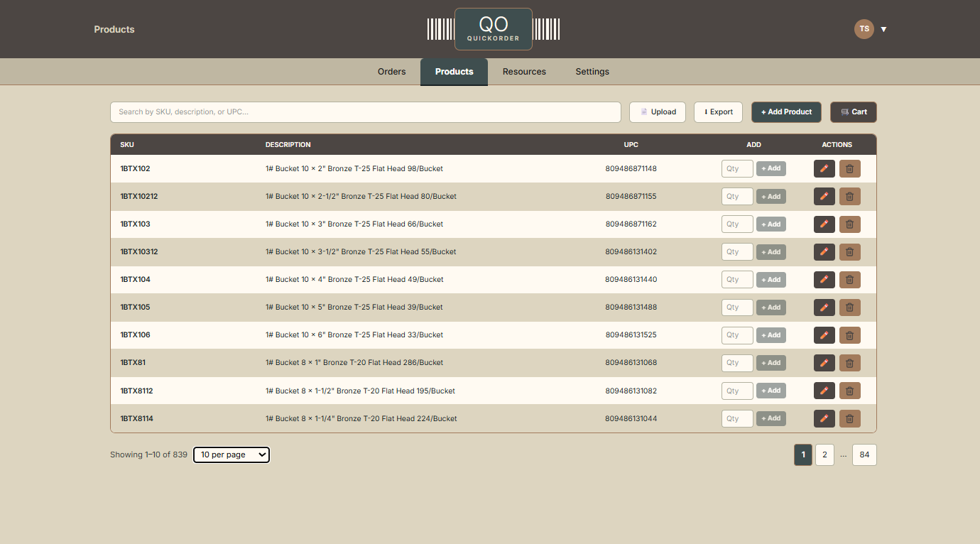Delete the 1BTX105 product row
The width and height of the screenshot is (980, 544).
[x=849, y=308]
